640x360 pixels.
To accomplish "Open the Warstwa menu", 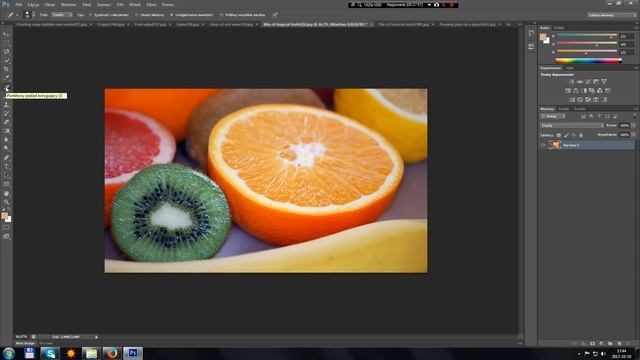I will tap(68, 5).
